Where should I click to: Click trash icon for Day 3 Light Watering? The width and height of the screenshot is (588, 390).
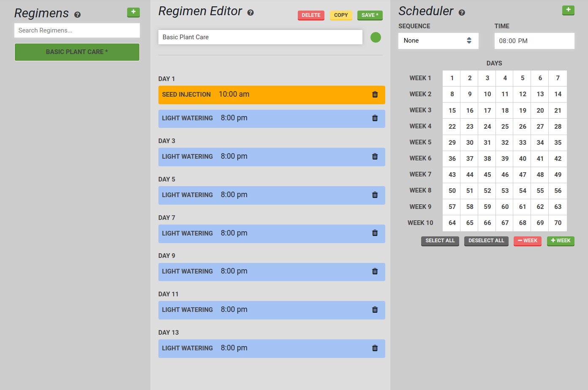(375, 157)
